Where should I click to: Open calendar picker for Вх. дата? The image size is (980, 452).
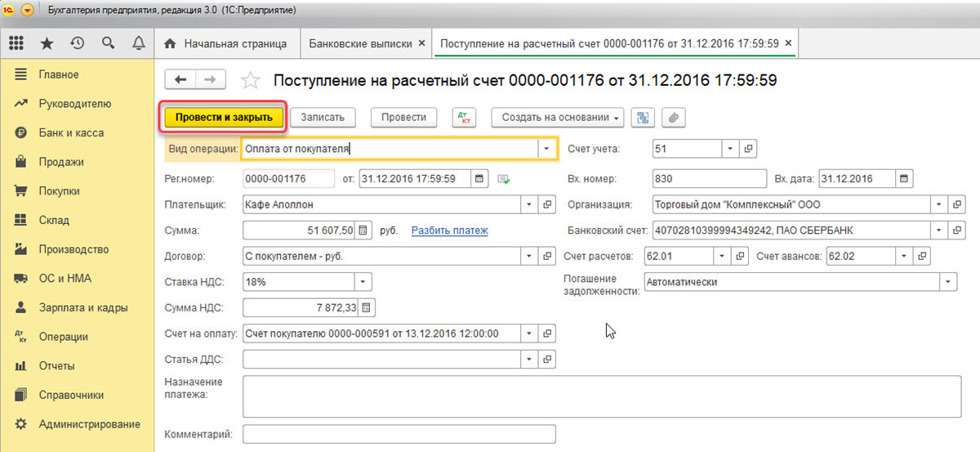pos(904,179)
